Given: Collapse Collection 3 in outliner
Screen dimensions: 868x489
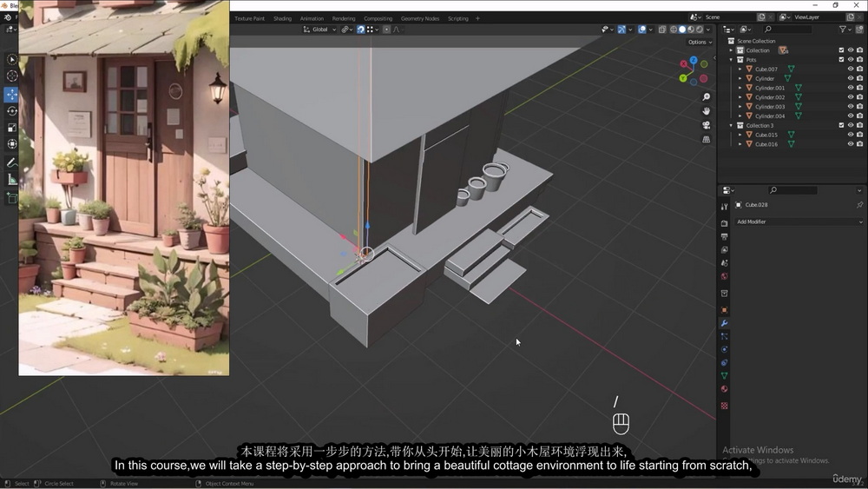Looking at the screenshot, I should click(x=731, y=126).
